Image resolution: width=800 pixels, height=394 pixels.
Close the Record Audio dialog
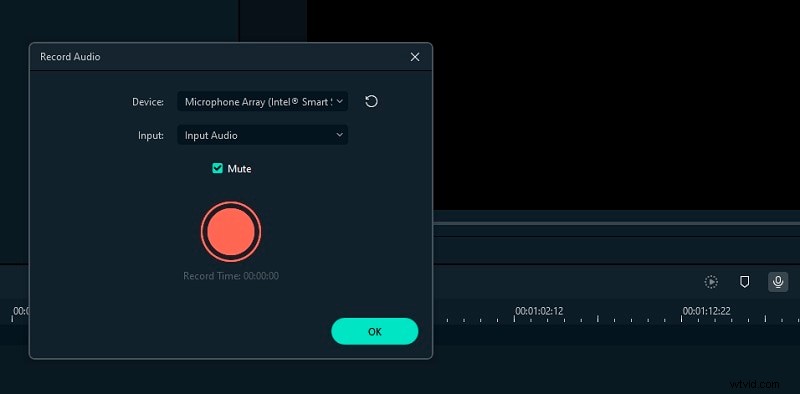415,57
